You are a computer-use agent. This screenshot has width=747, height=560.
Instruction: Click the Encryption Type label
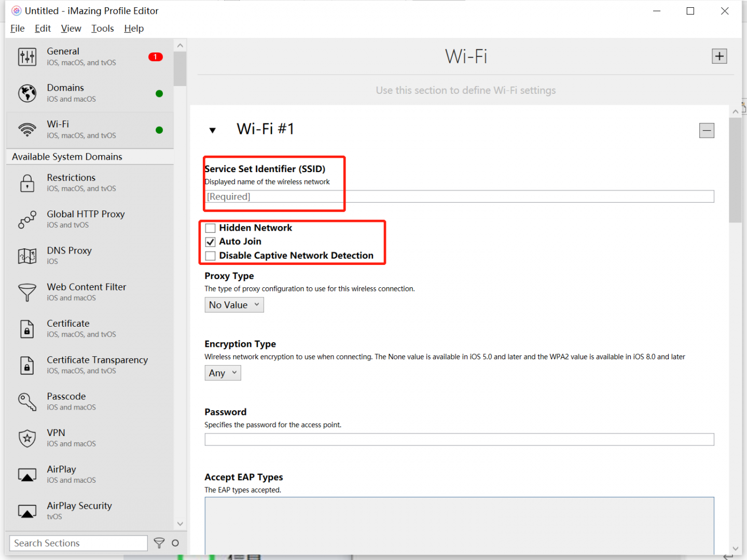pos(240,344)
